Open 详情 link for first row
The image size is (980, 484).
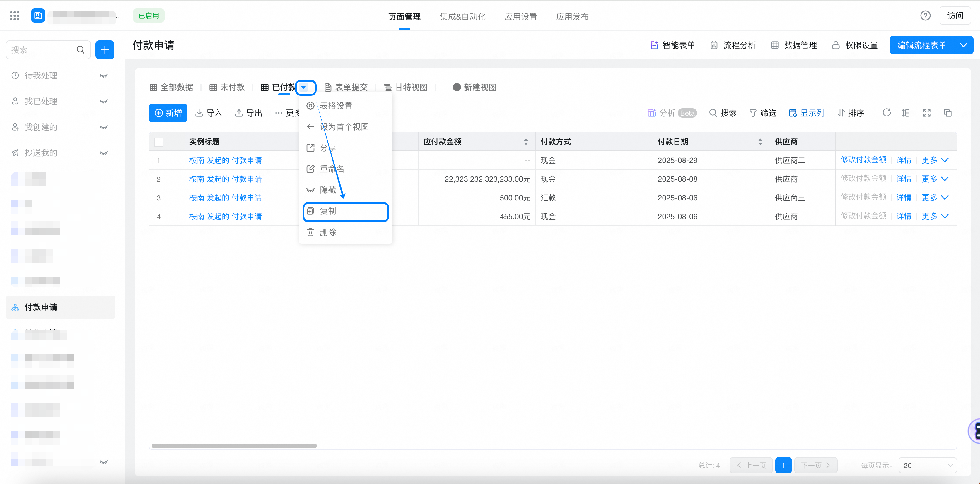pos(904,160)
